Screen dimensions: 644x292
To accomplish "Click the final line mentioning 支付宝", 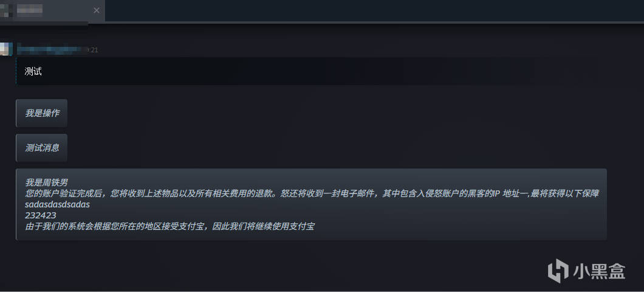I will click(170, 226).
